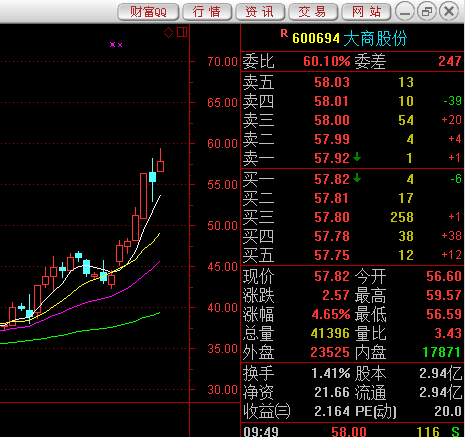The image size is (465, 437).
Task: Open the 行情 menu button
Action: 207,12
